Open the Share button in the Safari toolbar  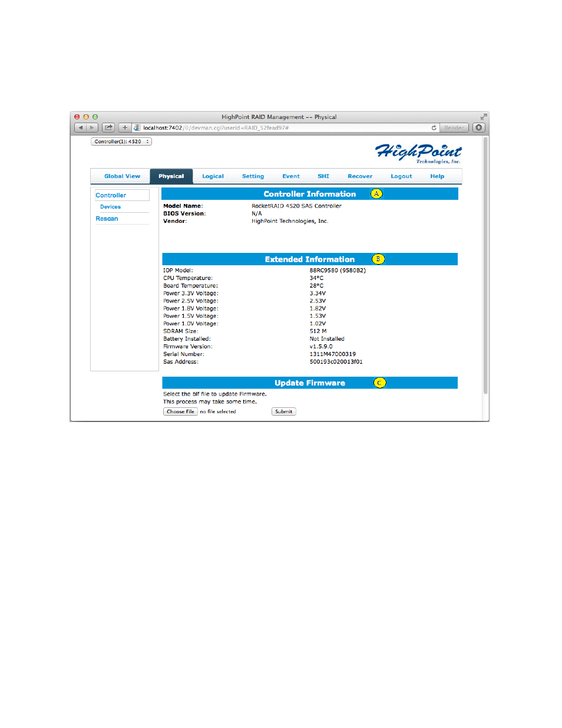(108, 128)
